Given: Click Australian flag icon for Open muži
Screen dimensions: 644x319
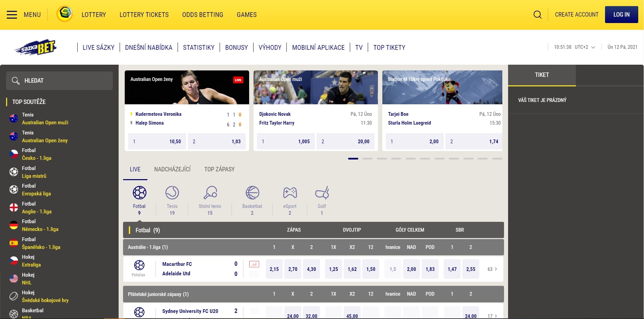Looking at the screenshot, I should (x=14, y=119).
